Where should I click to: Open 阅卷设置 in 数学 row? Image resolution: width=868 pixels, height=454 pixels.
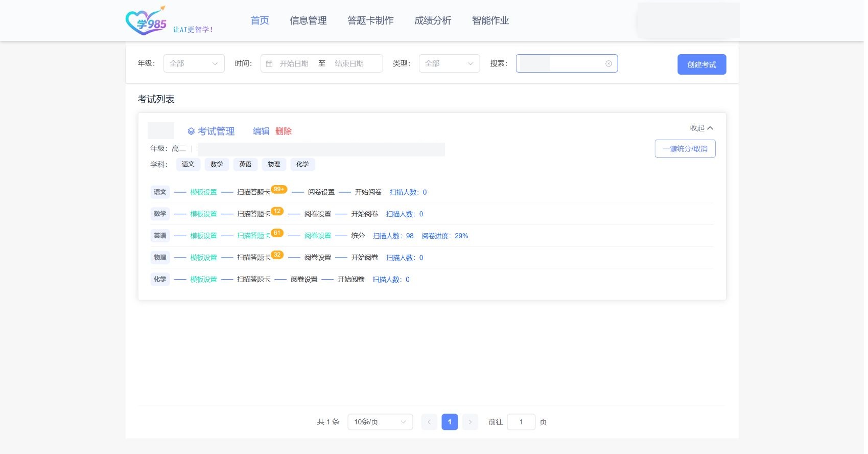318,214
